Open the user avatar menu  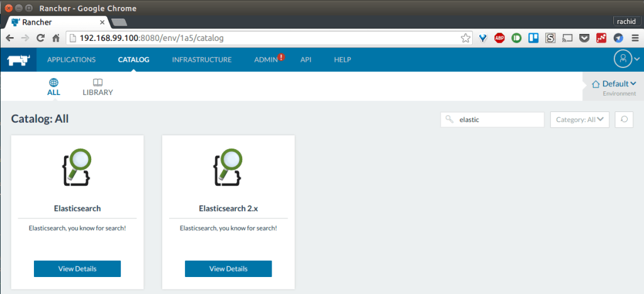[623, 59]
